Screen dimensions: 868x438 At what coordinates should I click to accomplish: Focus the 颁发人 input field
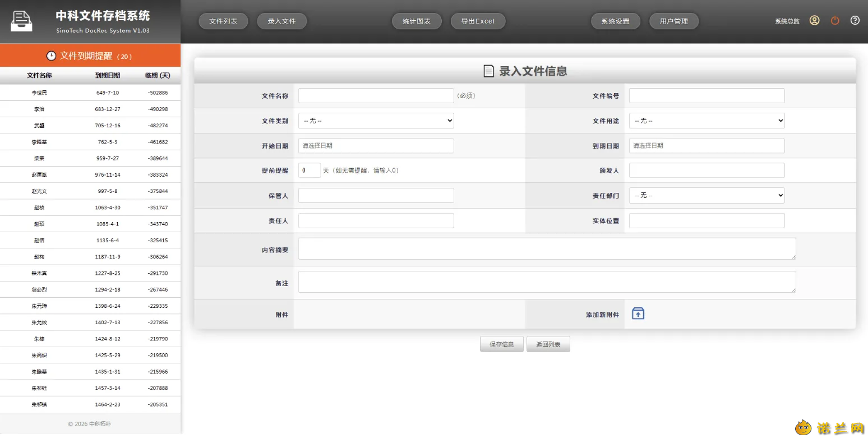[707, 170]
